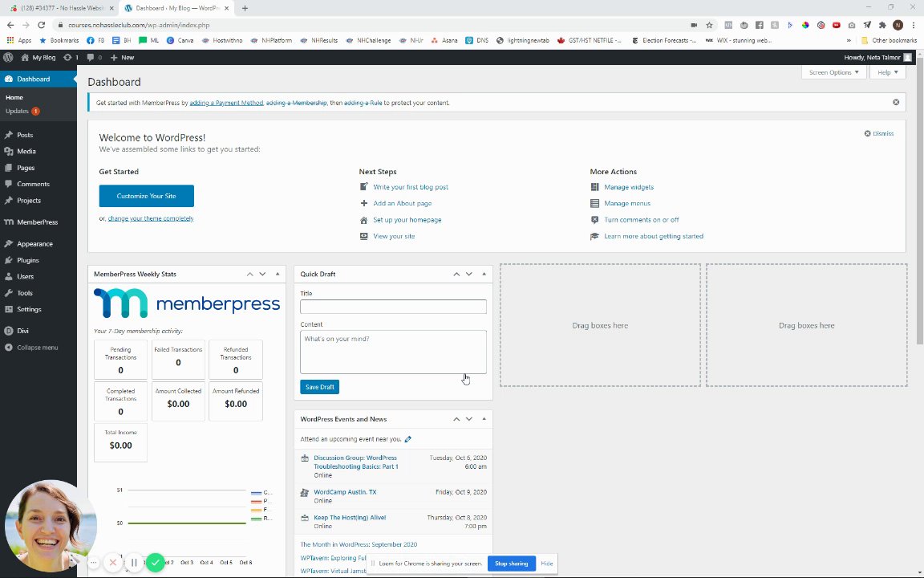Open the Media library menu
The width and height of the screenshot is (924, 578).
tap(26, 152)
